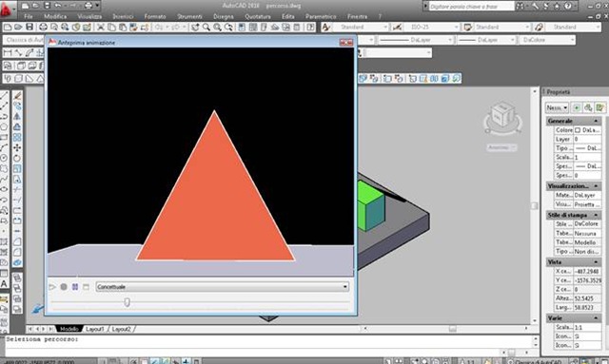Open the Visualizza menu
This screenshot has width=609, height=364.
tap(89, 16)
